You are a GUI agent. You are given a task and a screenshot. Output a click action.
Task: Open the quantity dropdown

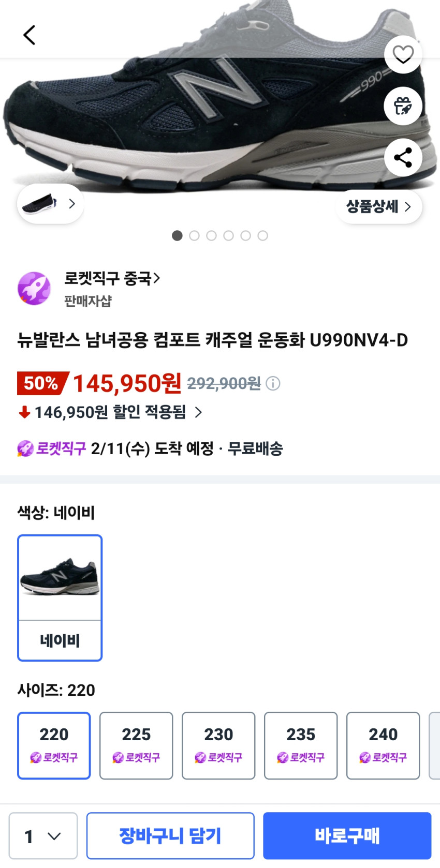[x=43, y=835]
